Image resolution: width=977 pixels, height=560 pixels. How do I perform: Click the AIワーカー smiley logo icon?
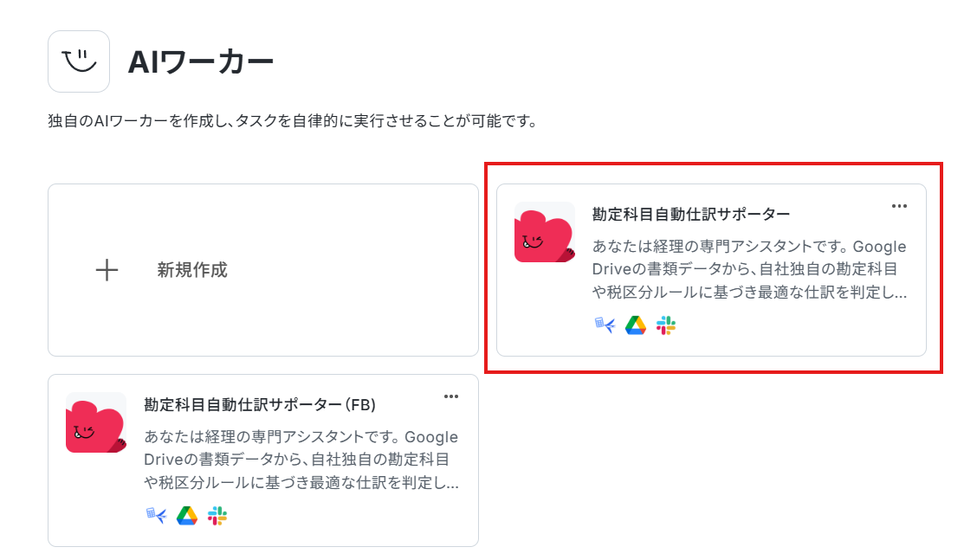[x=79, y=61]
